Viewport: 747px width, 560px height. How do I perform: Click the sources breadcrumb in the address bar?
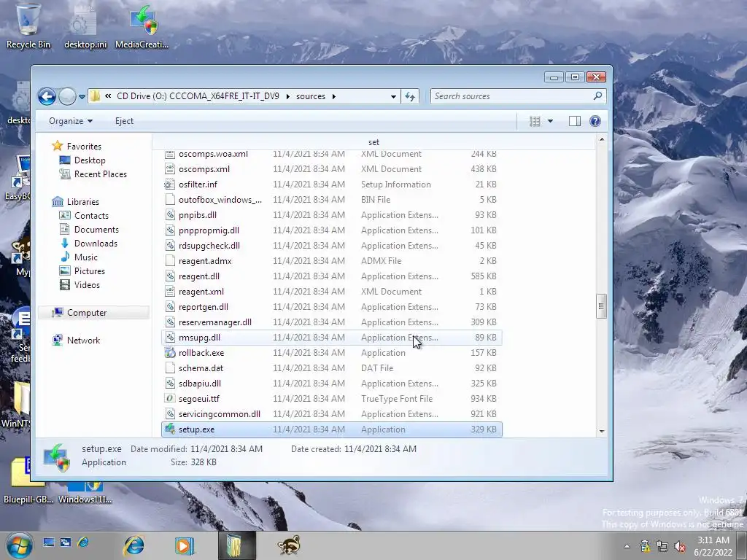point(311,96)
